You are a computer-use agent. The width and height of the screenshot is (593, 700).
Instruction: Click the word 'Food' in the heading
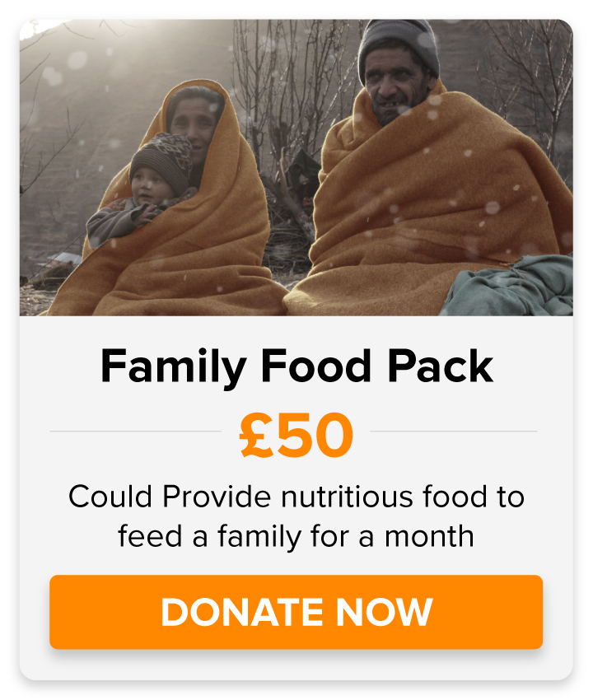point(316,366)
